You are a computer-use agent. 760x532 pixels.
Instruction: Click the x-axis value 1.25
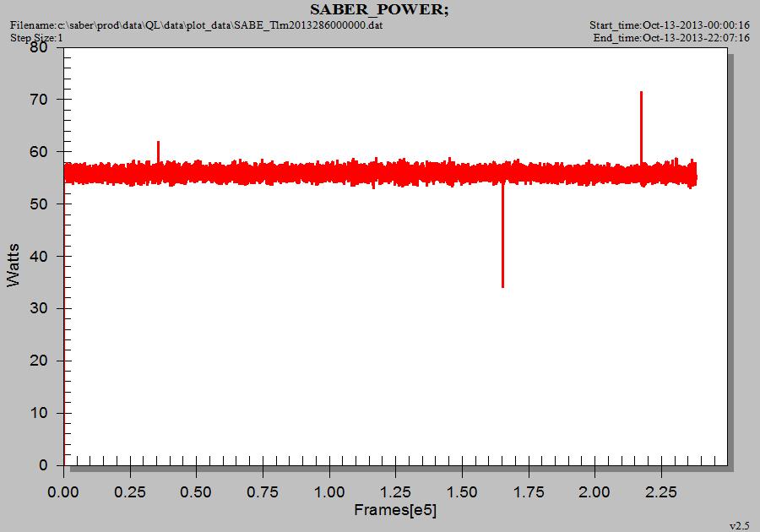coord(395,492)
